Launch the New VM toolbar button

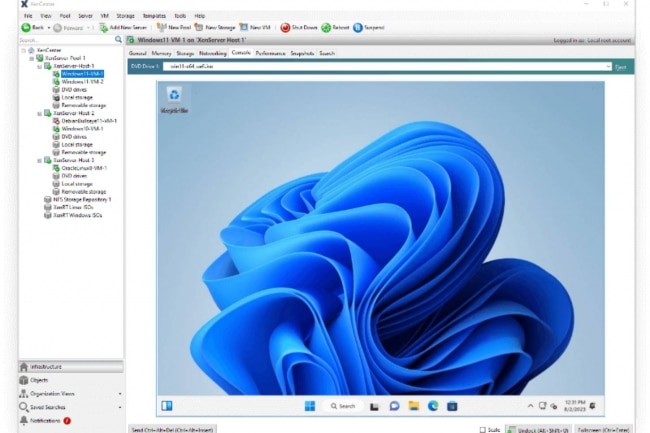[x=255, y=27]
